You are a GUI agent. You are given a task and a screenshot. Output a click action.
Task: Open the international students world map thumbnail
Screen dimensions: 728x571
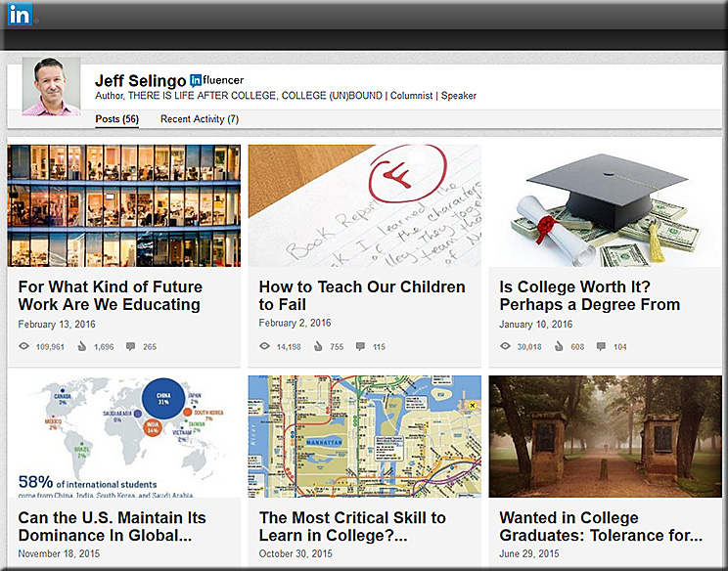[x=124, y=436]
